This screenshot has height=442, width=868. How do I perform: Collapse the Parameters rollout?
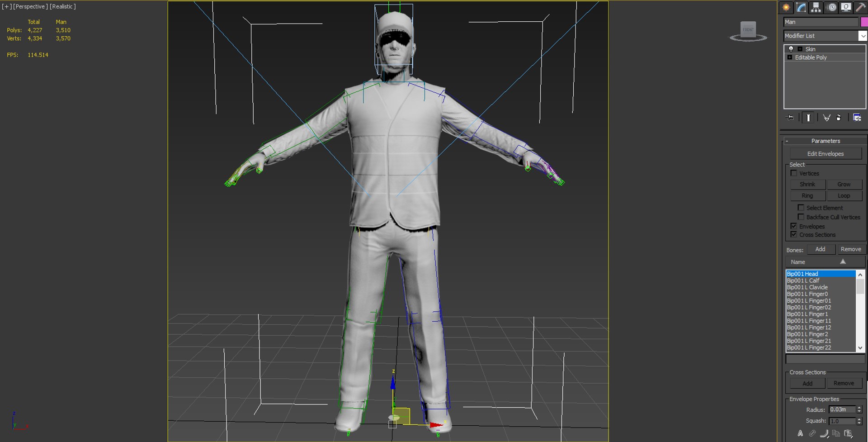[825, 141]
